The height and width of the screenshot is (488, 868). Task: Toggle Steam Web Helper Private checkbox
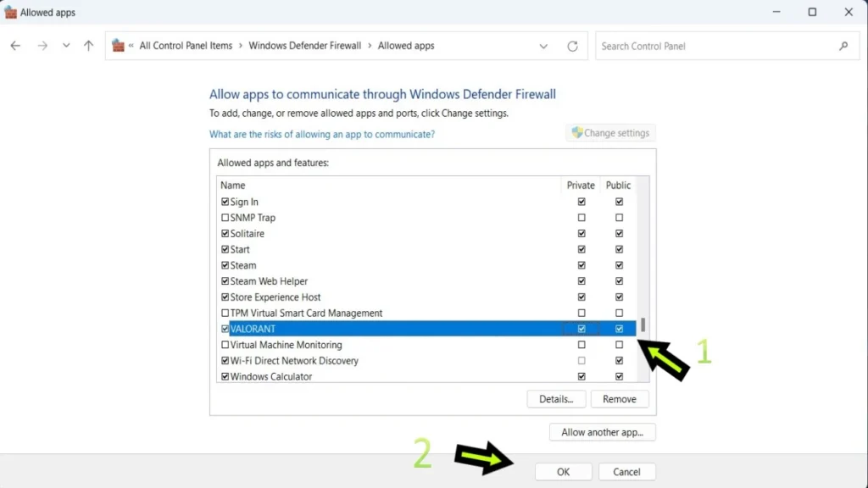[581, 281]
